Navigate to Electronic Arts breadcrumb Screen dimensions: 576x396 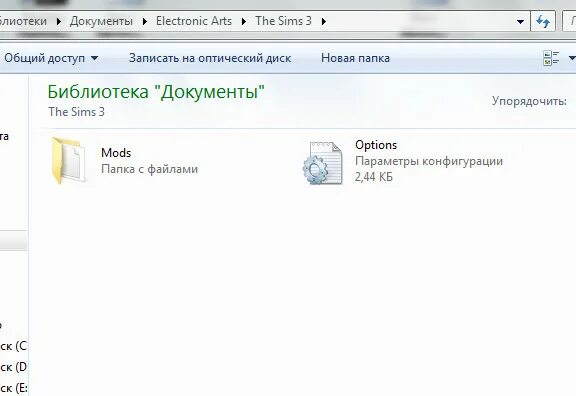[x=194, y=21]
